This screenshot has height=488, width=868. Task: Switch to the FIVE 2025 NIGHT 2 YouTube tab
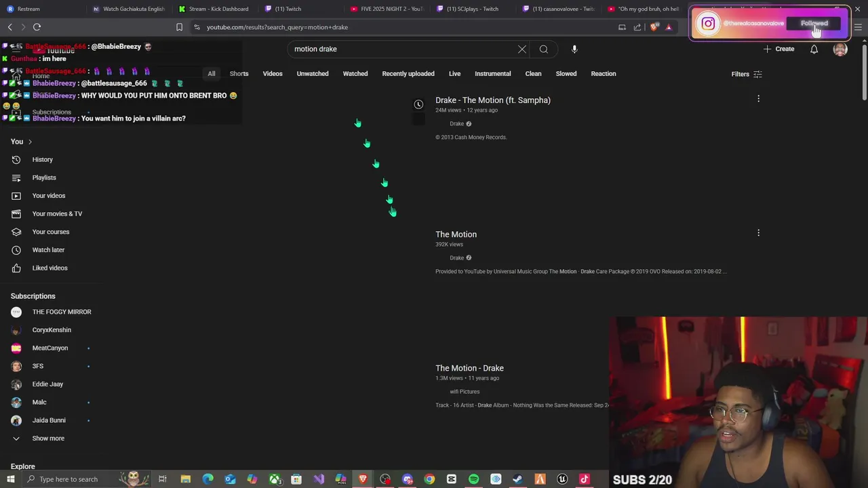click(387, 9)
